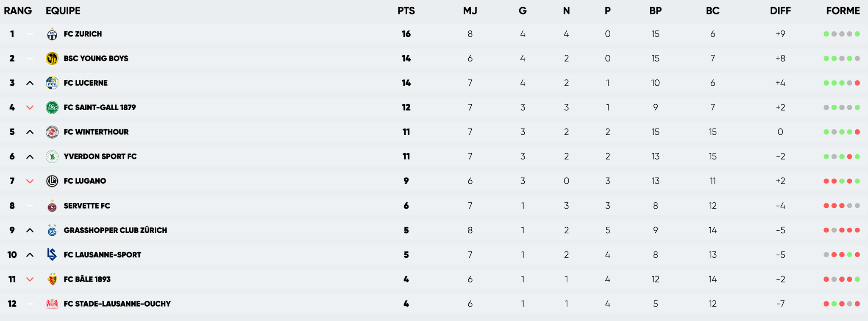Click the BSC Young Boys logo
The image size is (868, 321).
pos(52,59)
